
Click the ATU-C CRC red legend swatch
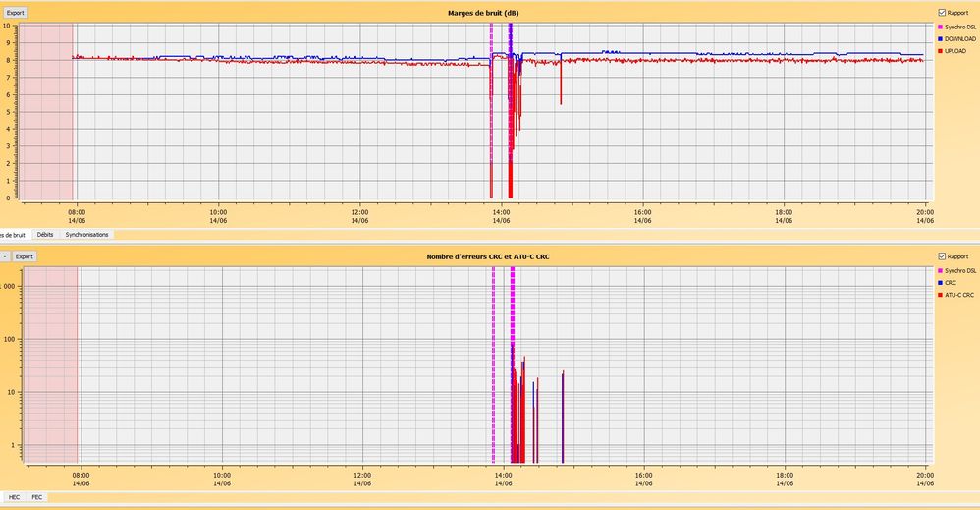pos(941,295)
